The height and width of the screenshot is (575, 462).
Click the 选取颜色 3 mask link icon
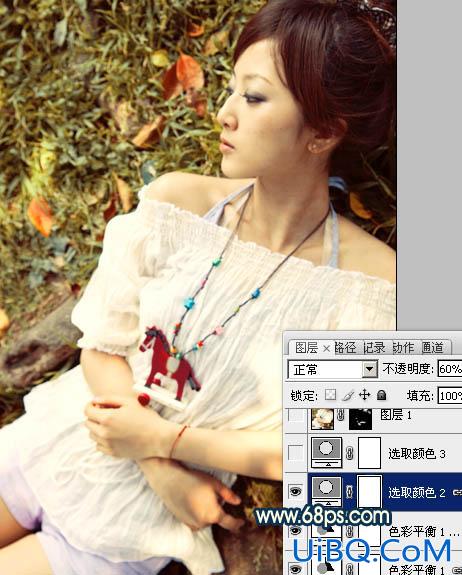click(x=350, y=453)
